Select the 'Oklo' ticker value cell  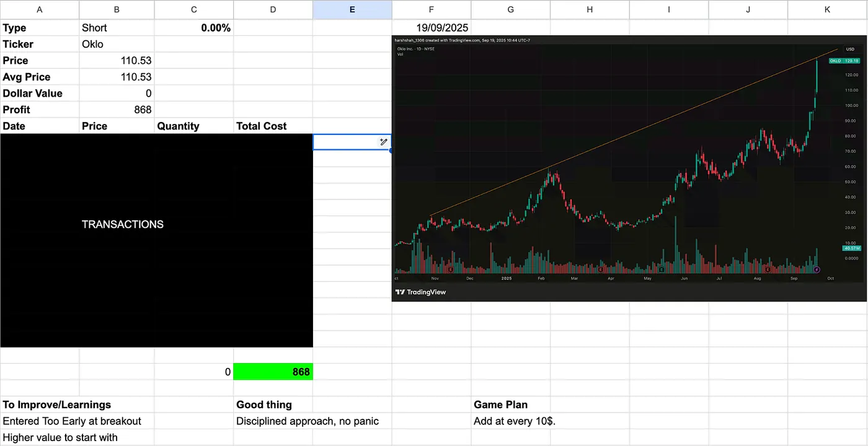(117, 44)
